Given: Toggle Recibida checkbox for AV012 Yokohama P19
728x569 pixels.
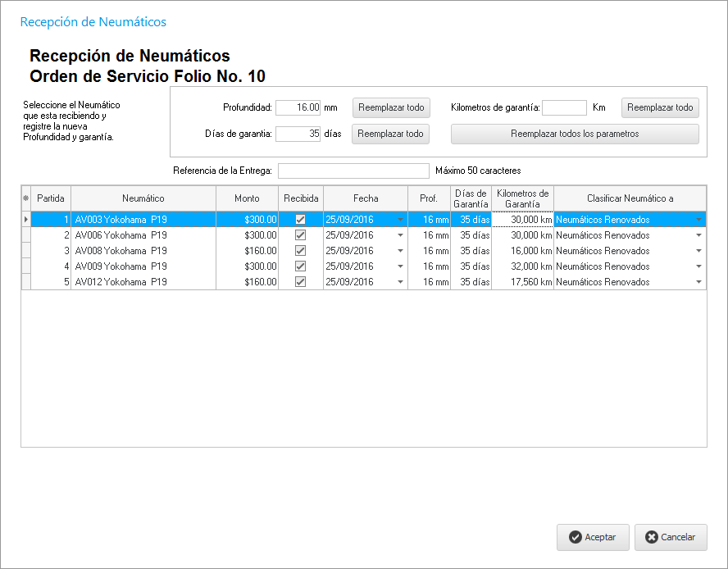Looking at the screenshot, I should [301, 282].
